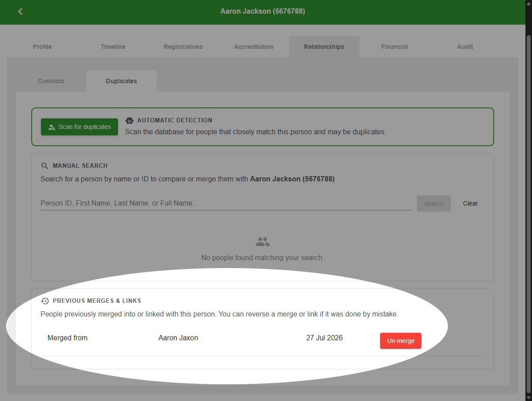Click the robot Automatic Detection icon

click(x=129, y=120)
